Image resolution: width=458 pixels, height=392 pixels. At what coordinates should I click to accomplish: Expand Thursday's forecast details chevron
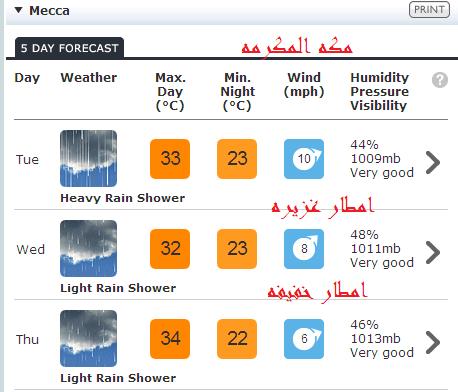[433, 343]
